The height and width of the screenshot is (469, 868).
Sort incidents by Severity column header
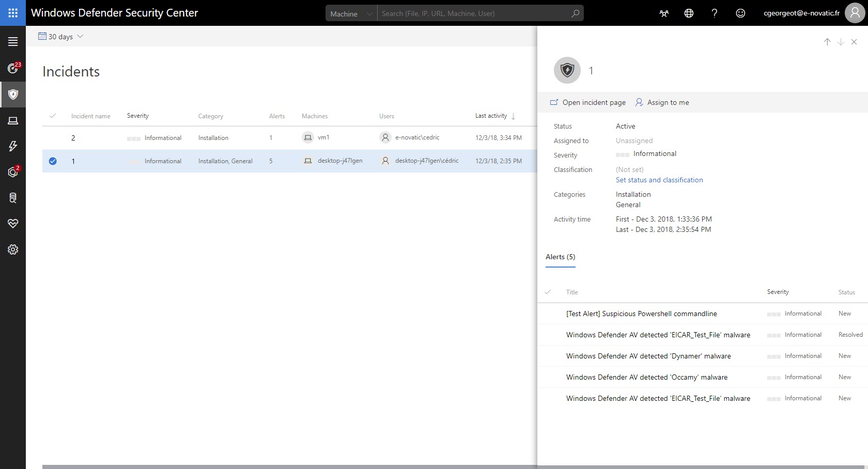click(x=138, y=116)
